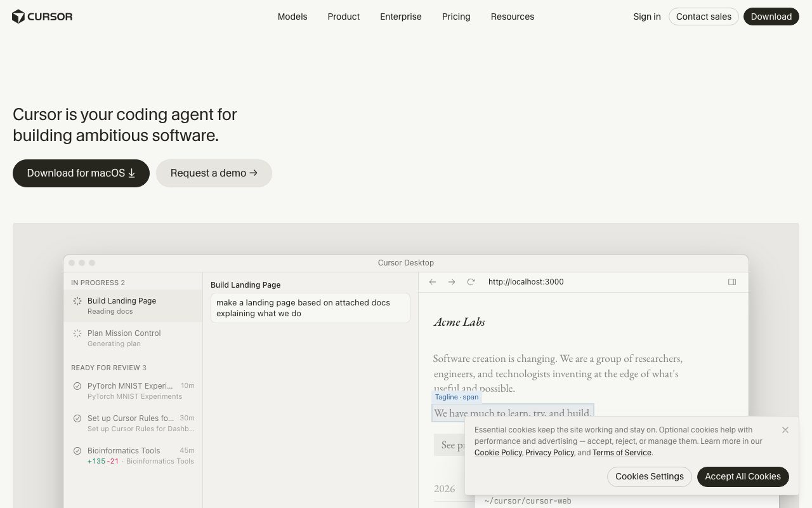This screenshot has width=812, height=508.
Task: Click the prompt message about landing page
Action: [310, 308]
